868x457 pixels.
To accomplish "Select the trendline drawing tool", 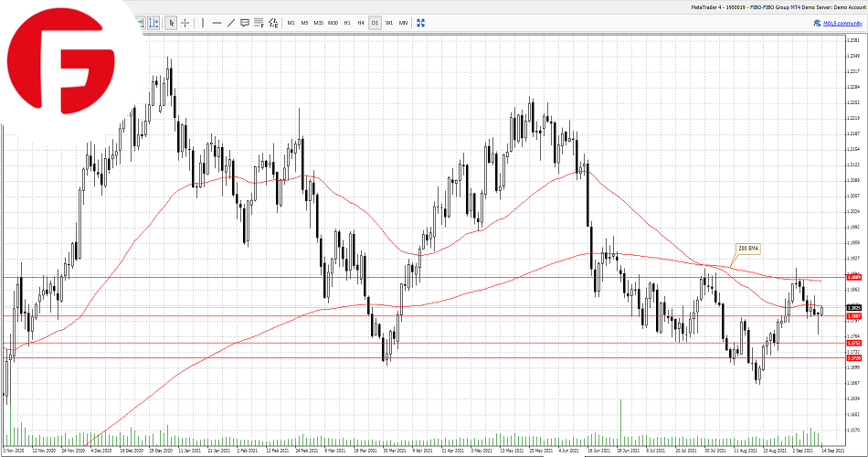I will click(231, 23).
